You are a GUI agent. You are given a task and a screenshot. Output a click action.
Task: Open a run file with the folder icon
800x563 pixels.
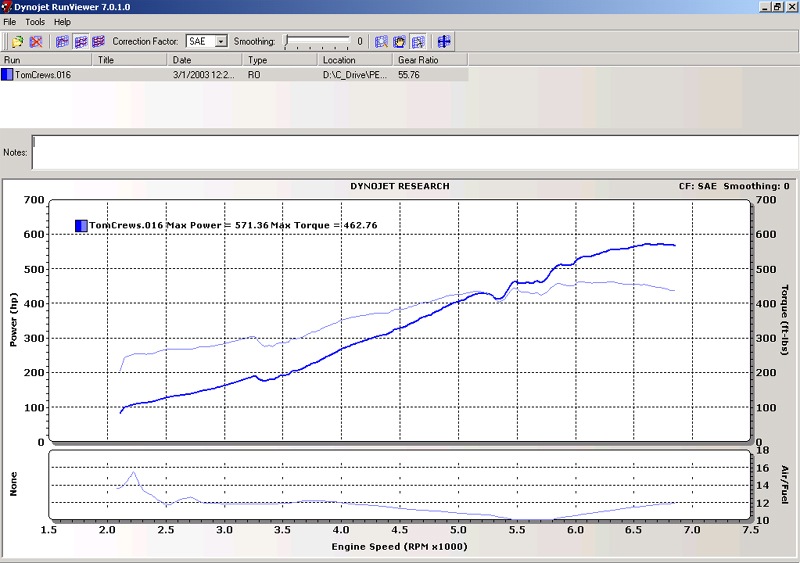18,41
